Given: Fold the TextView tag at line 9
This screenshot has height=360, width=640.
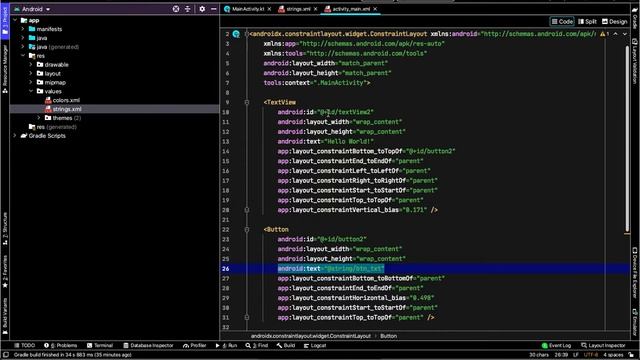Looking at the screenshot, I should click(247, 102).
